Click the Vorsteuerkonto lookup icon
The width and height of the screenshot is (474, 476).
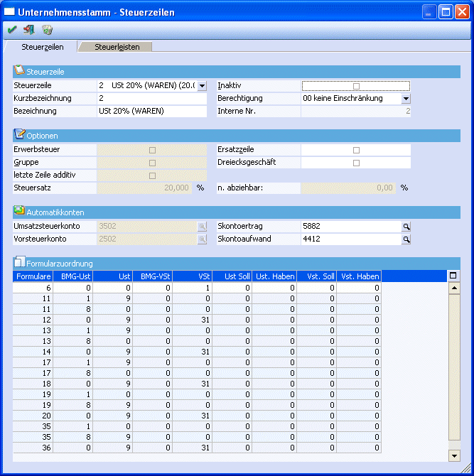click(202, 239)
